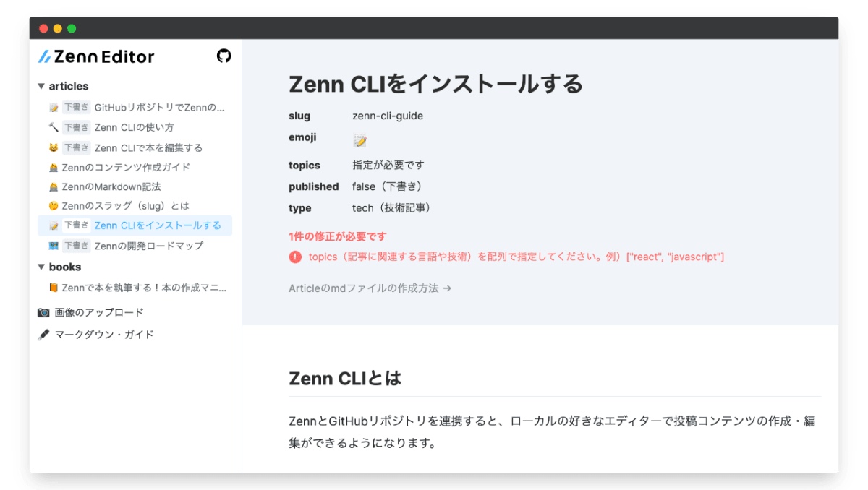The image size is (868, 490).
Task: Open マークダウン・ガイド page
Action: [96, 335]
